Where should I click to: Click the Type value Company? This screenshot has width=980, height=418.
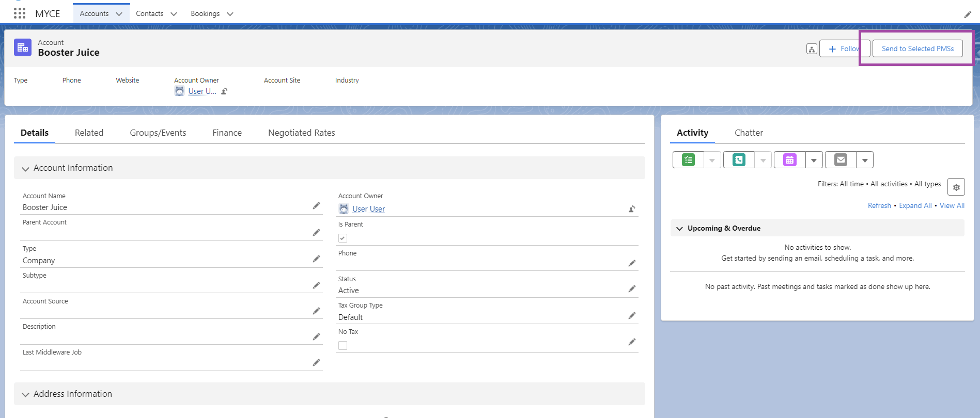pos(39,261)
